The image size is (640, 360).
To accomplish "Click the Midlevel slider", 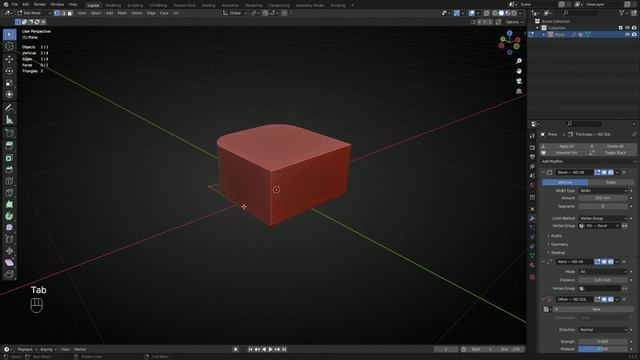I will click(x=603, y=349).
